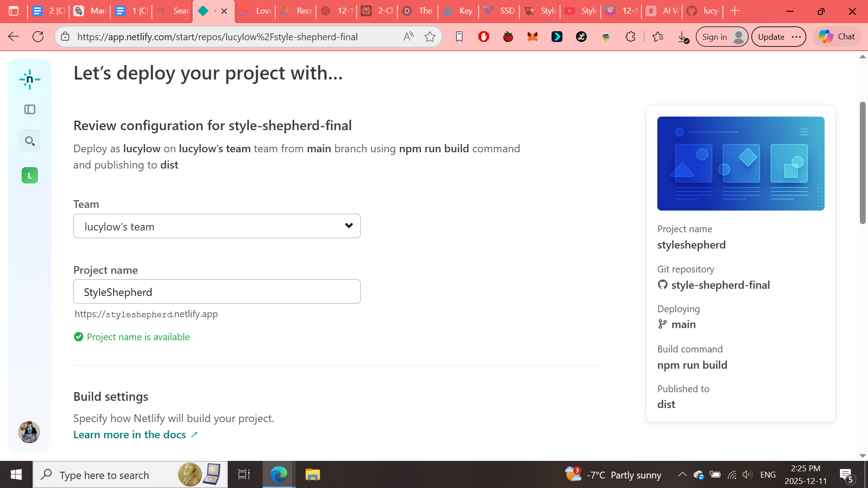Toggle the sidebar panel icon
Image resolution: width=868 pixels, height=488 pixels.
30,109
